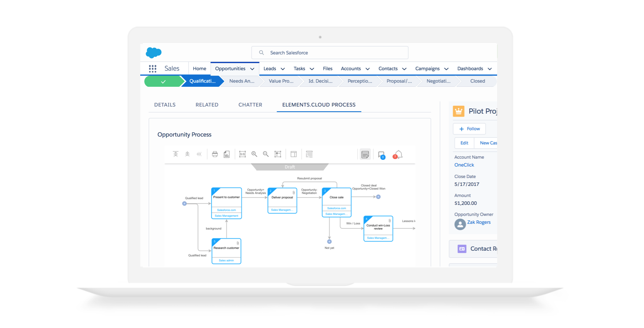Click the Qualified lead start node
Image resolution: width=644 pixels, height=328 pixels.
tap(185, 203)
